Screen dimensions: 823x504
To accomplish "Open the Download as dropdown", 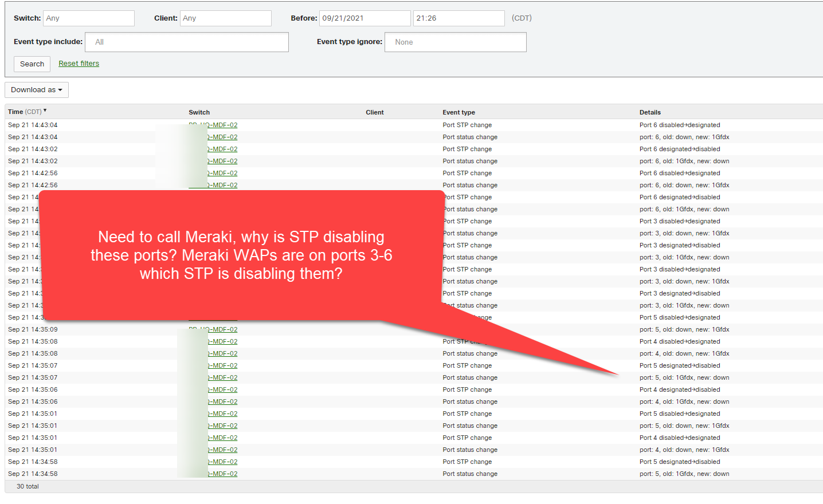I will [36, 90].
